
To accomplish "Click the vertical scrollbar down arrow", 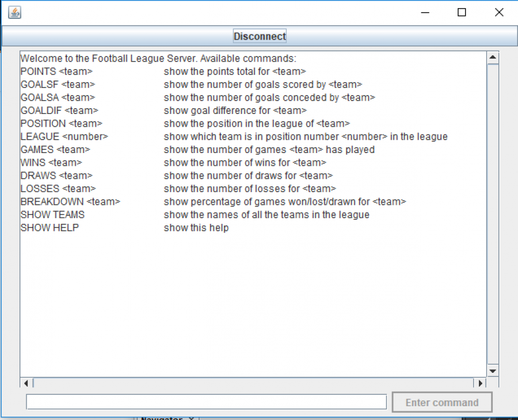I will [x=492, y=371].
